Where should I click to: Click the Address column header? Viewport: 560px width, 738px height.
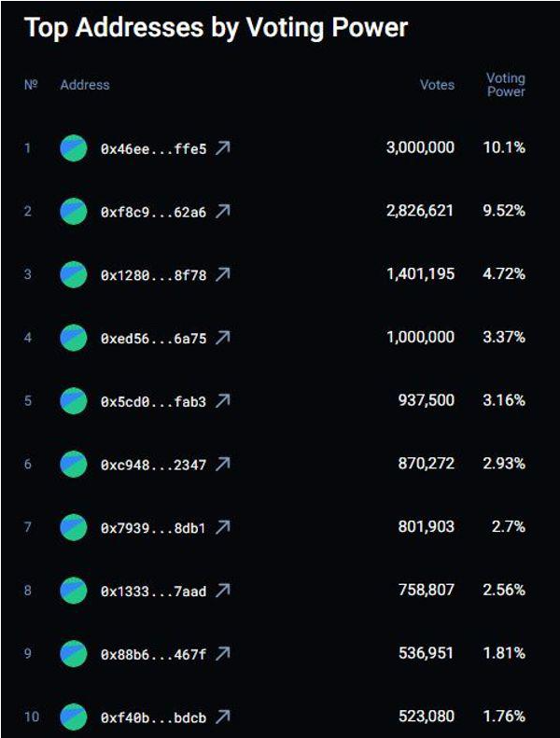pos(85,85)
